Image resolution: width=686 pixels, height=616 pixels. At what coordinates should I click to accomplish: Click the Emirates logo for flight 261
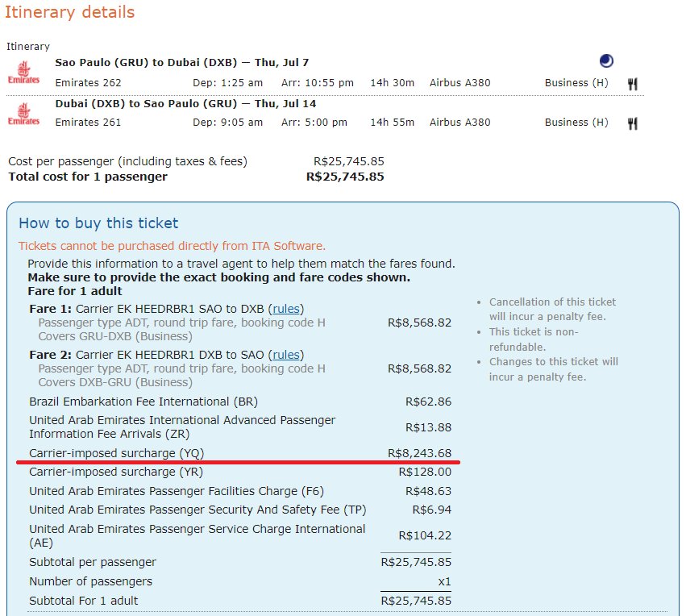[23, 114]
